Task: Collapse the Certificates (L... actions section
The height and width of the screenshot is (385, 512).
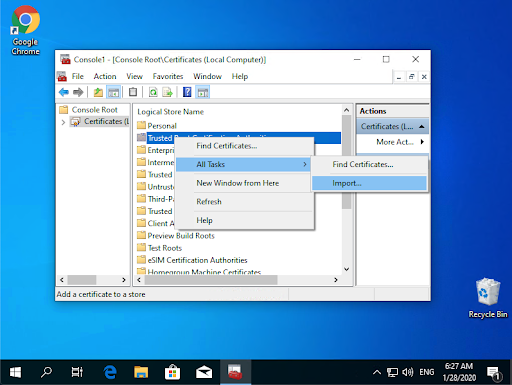Action: [x=422, y=127]
